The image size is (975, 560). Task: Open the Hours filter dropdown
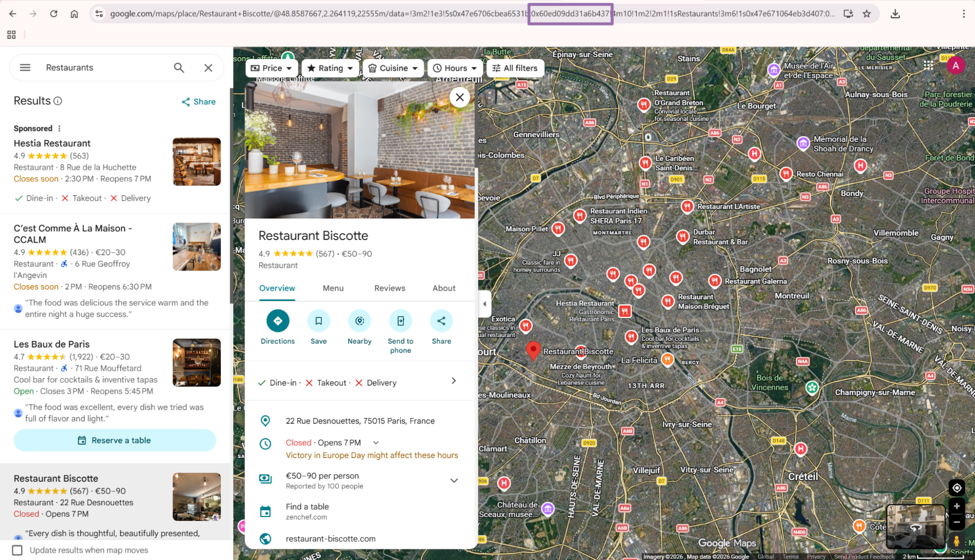coord(455,68)
